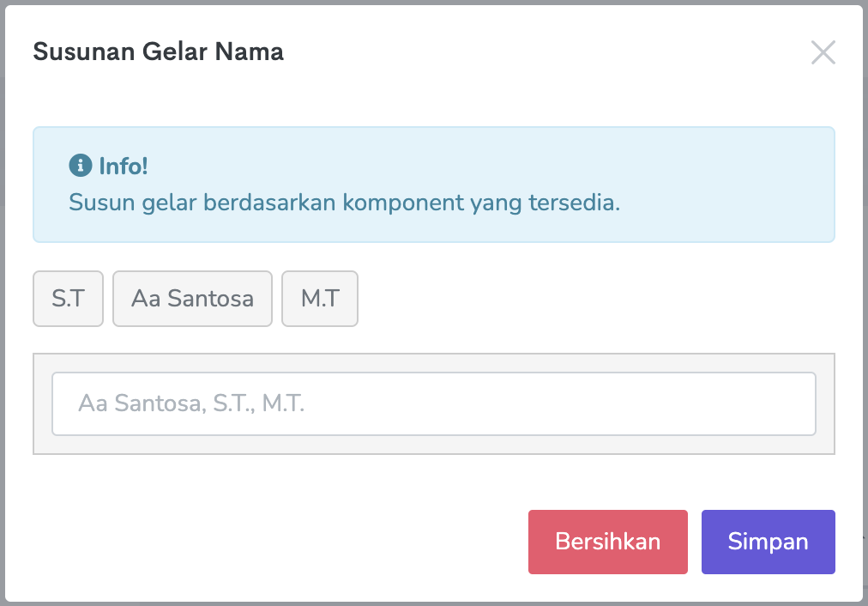Click the info circle icon
The width and height of the screenshot is (868, 606).
tap(81, 166)
